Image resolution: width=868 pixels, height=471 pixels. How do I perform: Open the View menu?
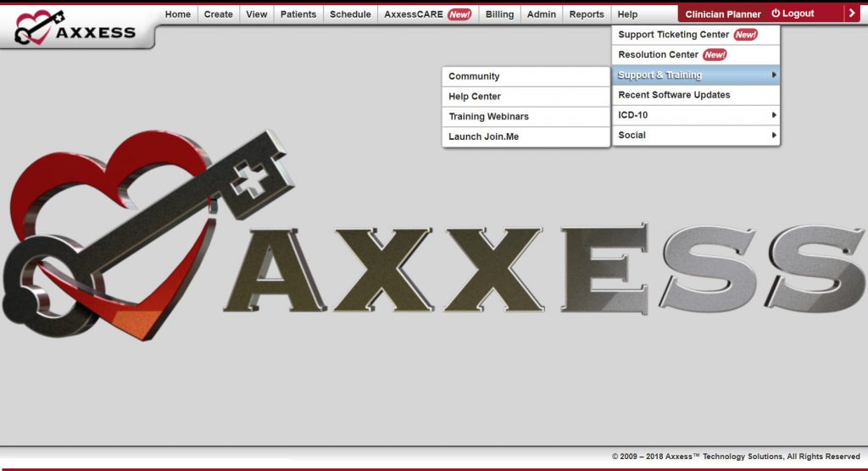(256, 14)
